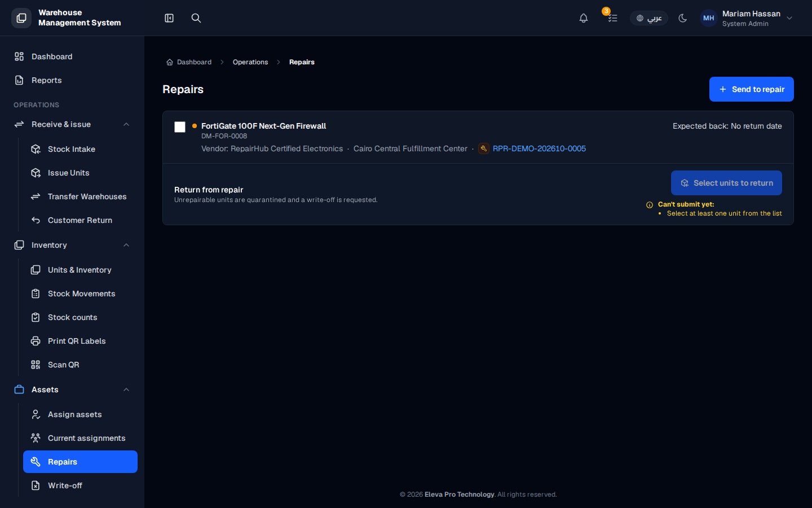Open repair order RPR-DEMO-202610-0005 link
This screenshot has height=508, width=812.
[x=539, y=148]
